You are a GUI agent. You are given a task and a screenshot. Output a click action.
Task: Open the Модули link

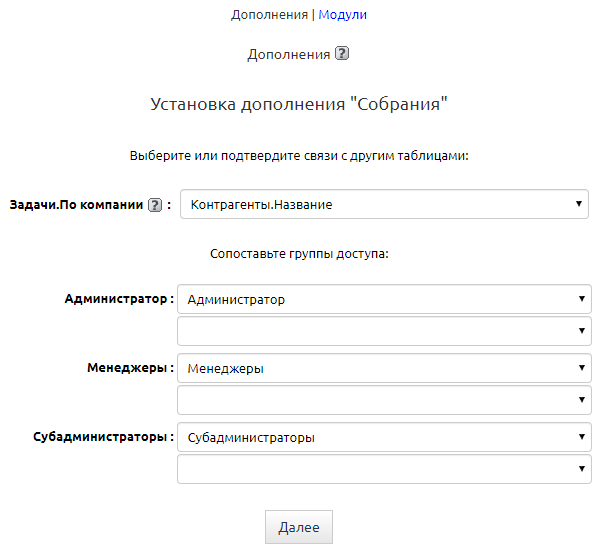(342, 15)
